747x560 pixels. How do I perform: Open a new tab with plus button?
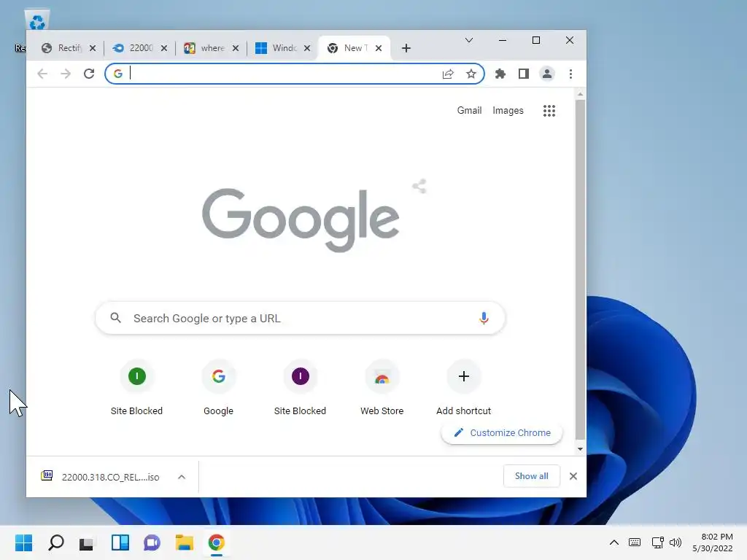(x=406, y=48)
